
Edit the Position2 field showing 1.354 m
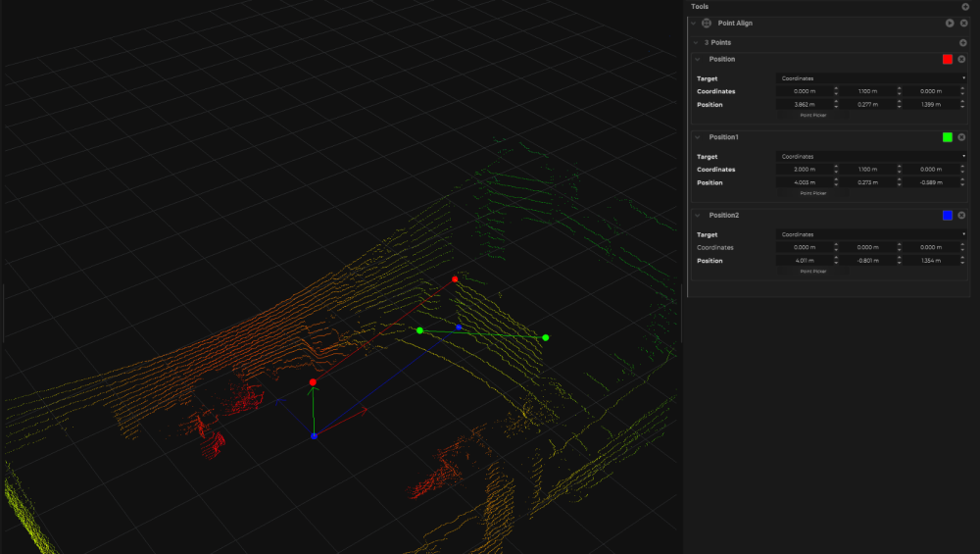[x=931, y=262]
